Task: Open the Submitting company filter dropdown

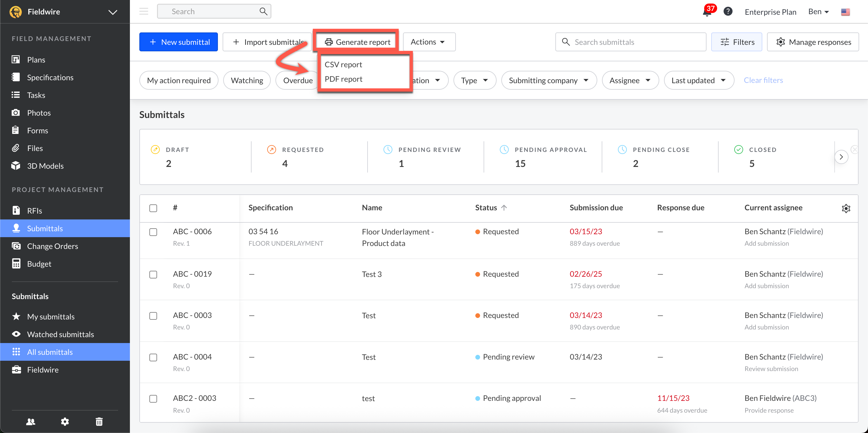Action: 549,80
